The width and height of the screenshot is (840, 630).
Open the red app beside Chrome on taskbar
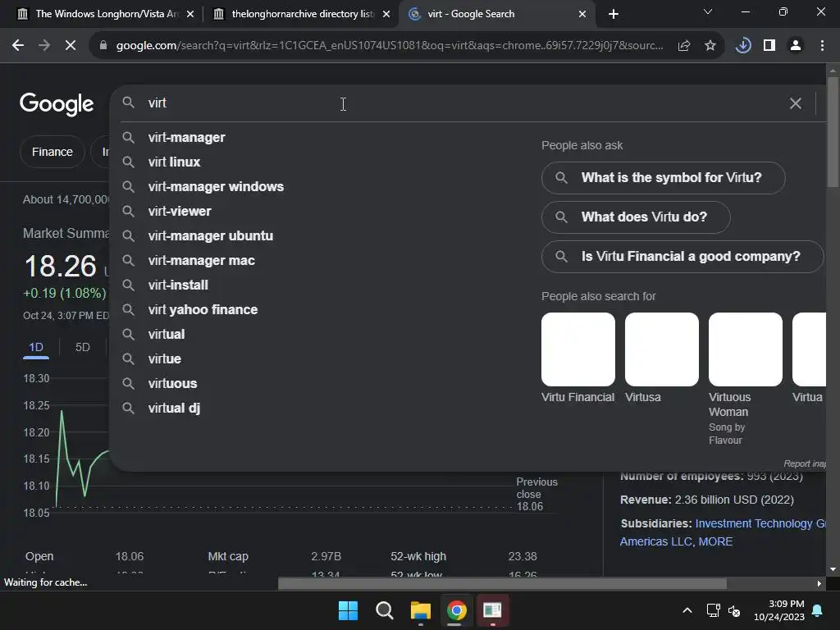[492, 610]
